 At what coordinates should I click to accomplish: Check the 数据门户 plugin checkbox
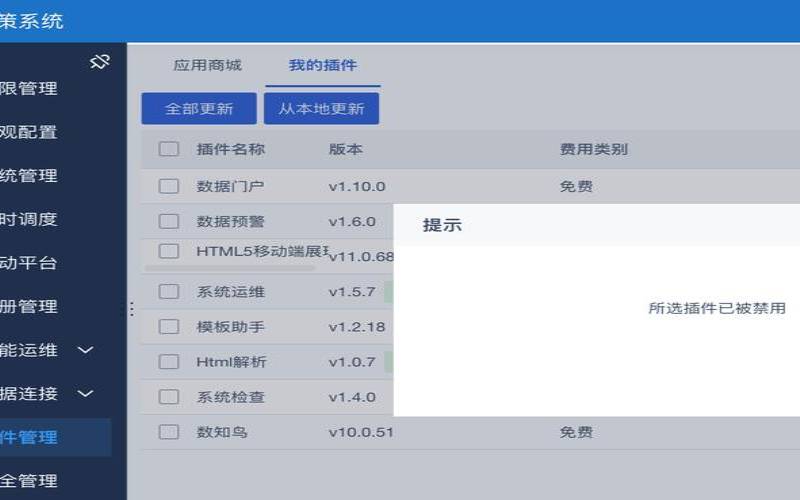pos(169,186)
